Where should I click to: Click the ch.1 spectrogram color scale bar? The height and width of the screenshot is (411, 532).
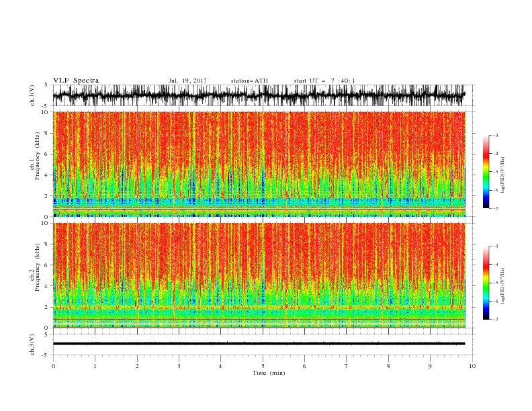coord(486,172)
